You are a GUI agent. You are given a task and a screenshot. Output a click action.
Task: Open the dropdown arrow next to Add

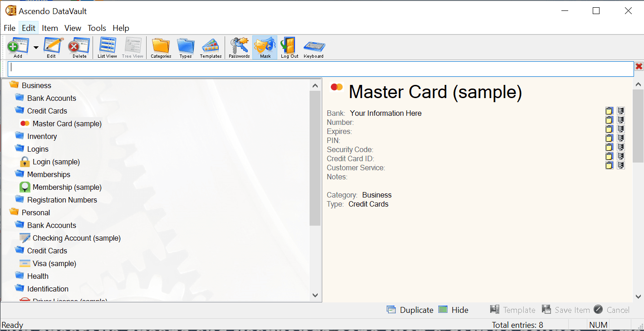36,48
